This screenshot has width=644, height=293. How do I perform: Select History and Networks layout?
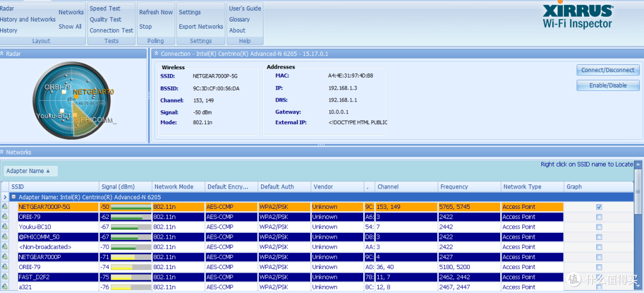pyautogui.click(x=27, y=19)
